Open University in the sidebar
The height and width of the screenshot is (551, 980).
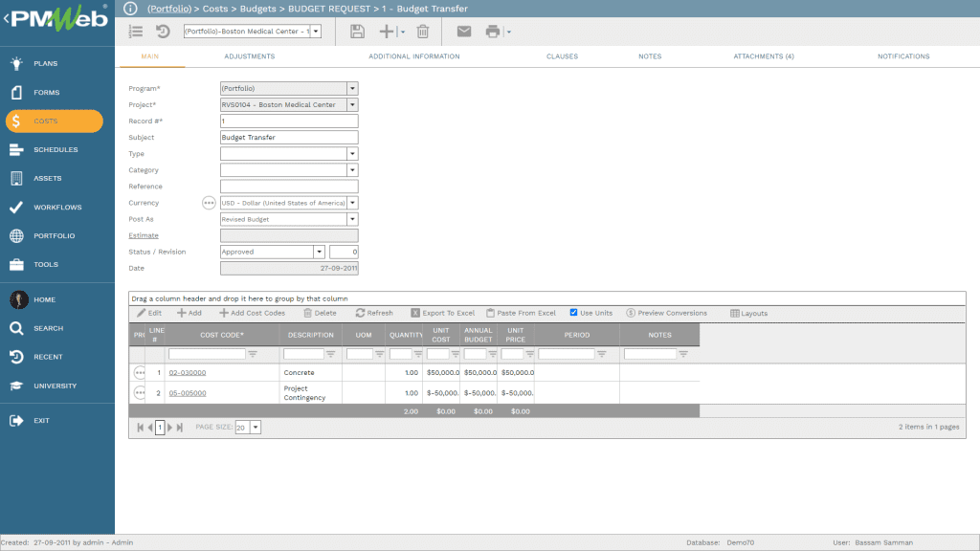tap(56, 386)
